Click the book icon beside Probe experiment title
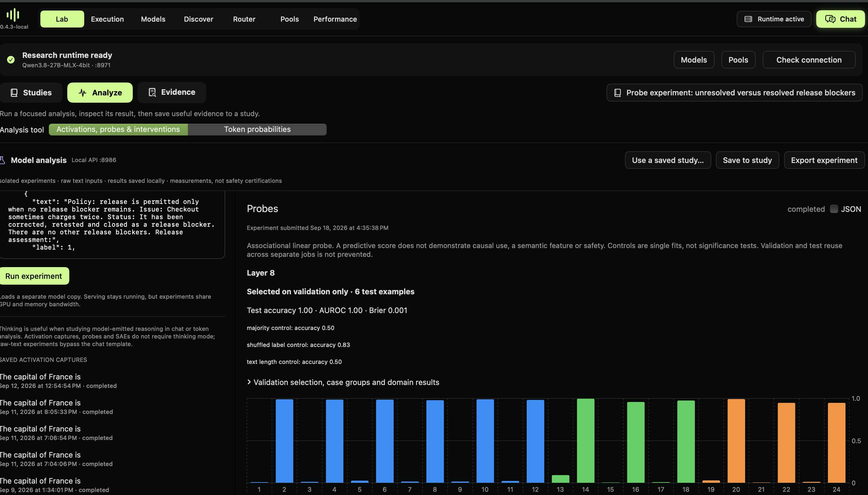868x495 pixels. 618,93
